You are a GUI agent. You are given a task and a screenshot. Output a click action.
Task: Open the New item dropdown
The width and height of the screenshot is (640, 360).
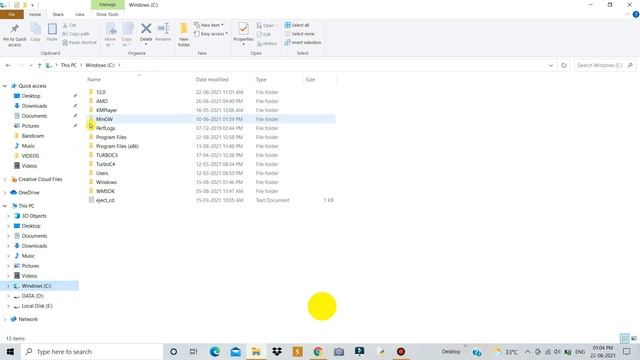point(209,25)
